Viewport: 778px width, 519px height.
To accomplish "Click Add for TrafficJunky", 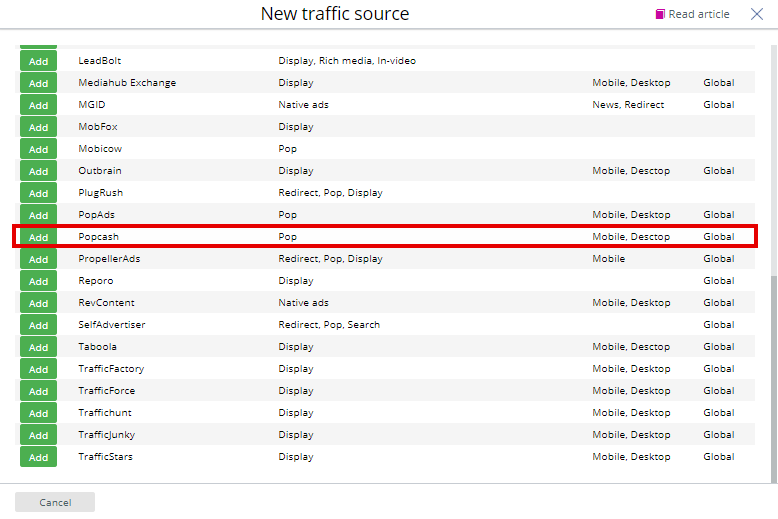I will coord(38,435).
